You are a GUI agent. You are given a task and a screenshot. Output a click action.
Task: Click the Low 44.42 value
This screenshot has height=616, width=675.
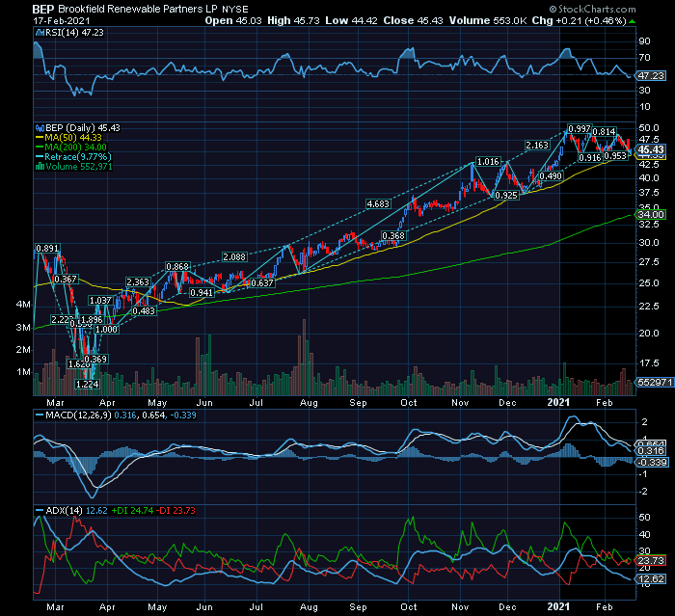click(x=351, y=20)
